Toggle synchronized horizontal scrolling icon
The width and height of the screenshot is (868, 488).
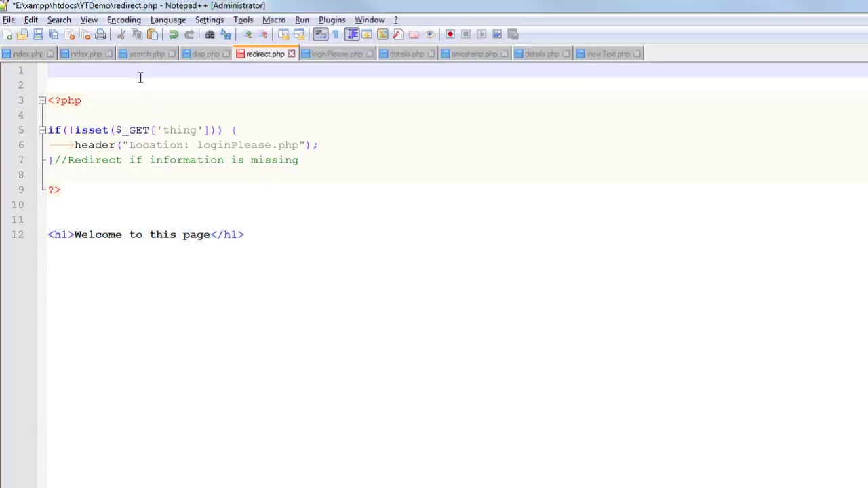tap(298, 35)
